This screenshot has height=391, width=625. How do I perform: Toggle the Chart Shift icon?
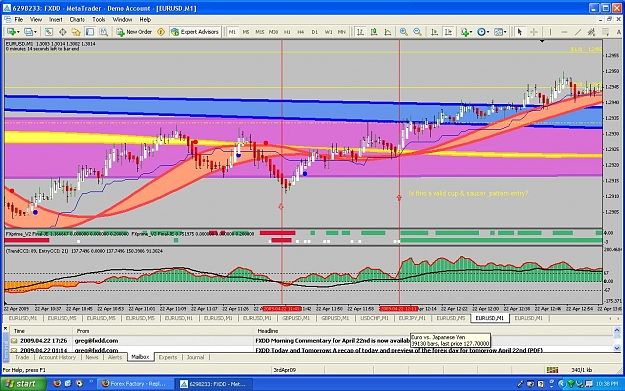(448, 32)
